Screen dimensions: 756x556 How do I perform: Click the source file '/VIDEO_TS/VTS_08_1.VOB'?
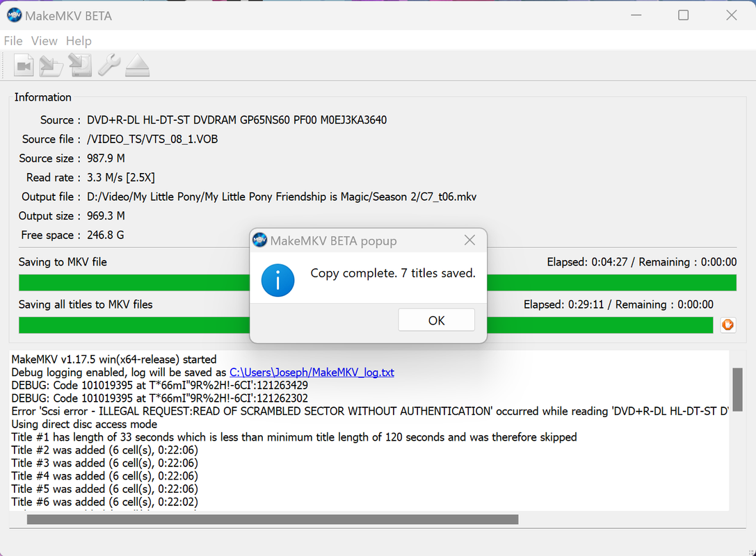pyautogui.click(x=152, y=139)
